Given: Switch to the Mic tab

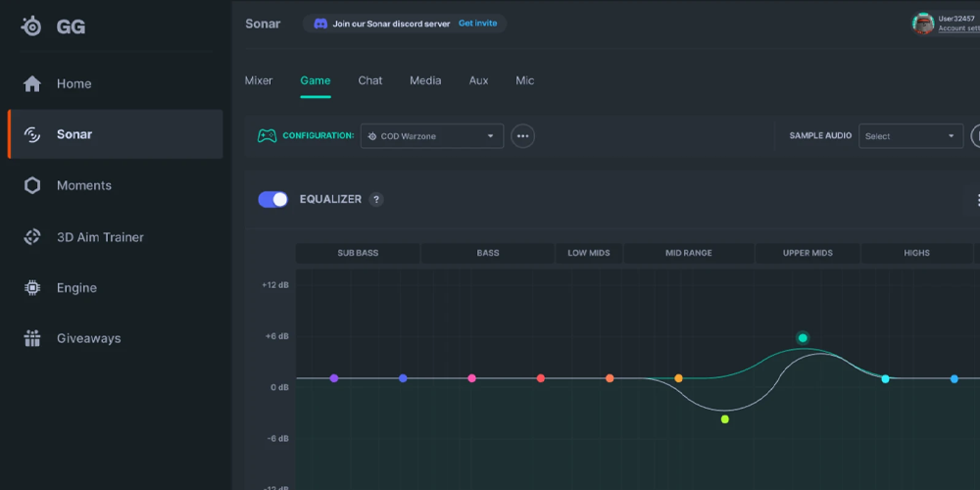Looking at the screenshot, I should click(525, 80).
